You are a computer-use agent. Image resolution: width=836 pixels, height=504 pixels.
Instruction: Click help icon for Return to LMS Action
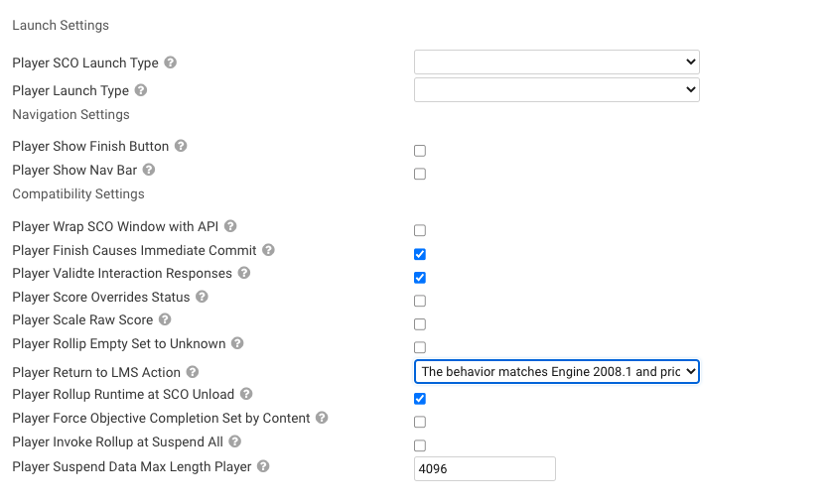click(x=193, y=372)
